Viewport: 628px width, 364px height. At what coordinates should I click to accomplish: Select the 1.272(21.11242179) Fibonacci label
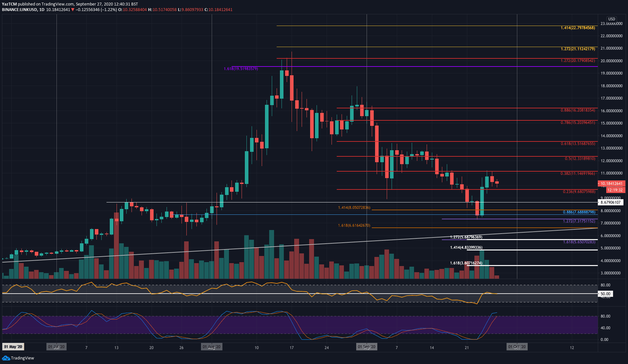click(x=578, y=49)
